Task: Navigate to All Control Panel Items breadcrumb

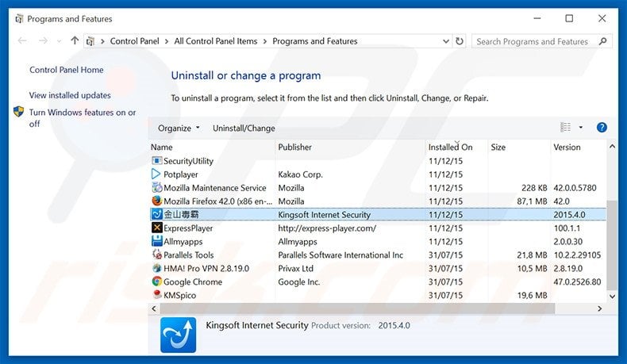Action: tap(216, 41)
